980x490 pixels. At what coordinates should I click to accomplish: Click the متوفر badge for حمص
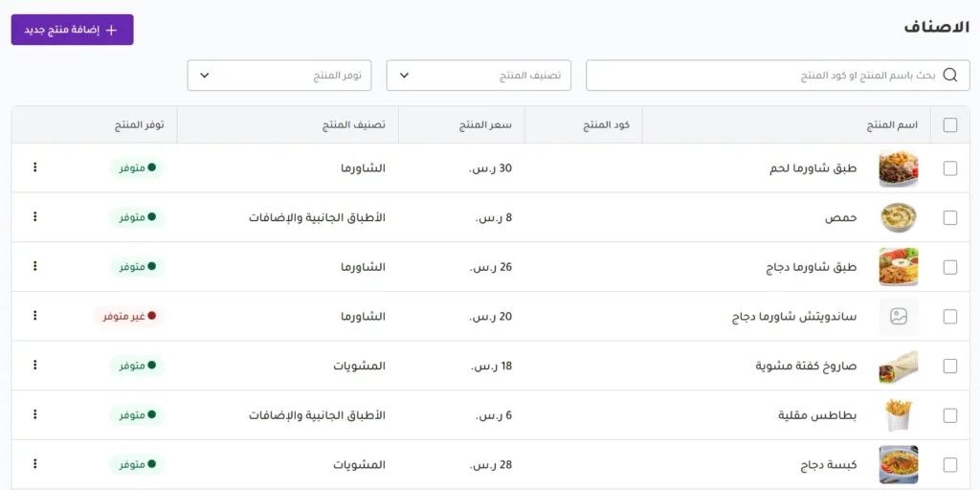[138, 217]
